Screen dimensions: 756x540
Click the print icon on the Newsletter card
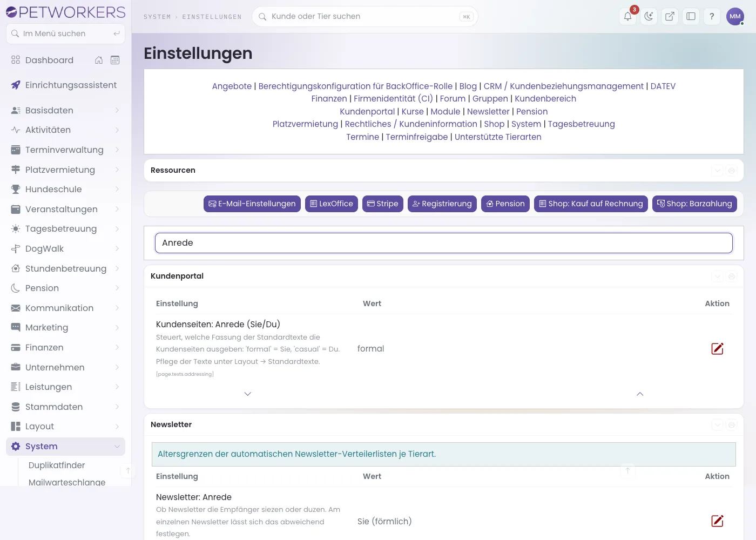[x=732, y=425]
